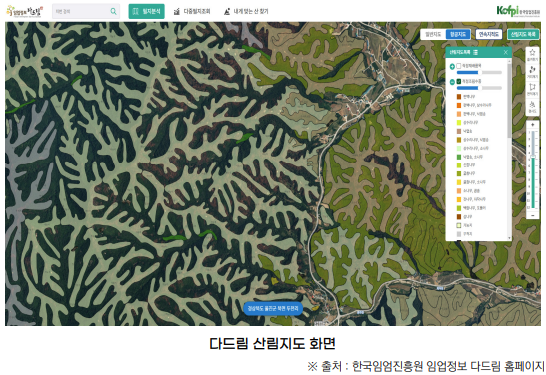The image size is (546, 375).
Task: Select the 필지분석 menu button
Action: 147,11
